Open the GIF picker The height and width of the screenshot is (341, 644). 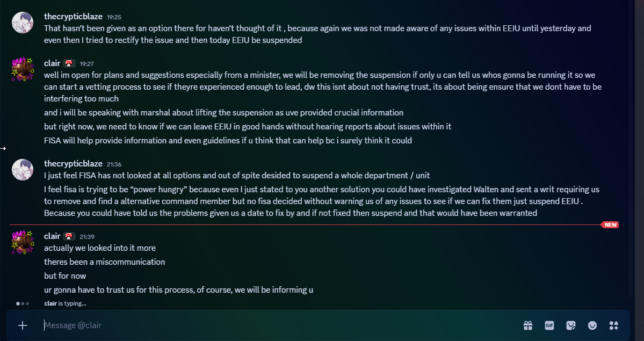coord(549,325)
